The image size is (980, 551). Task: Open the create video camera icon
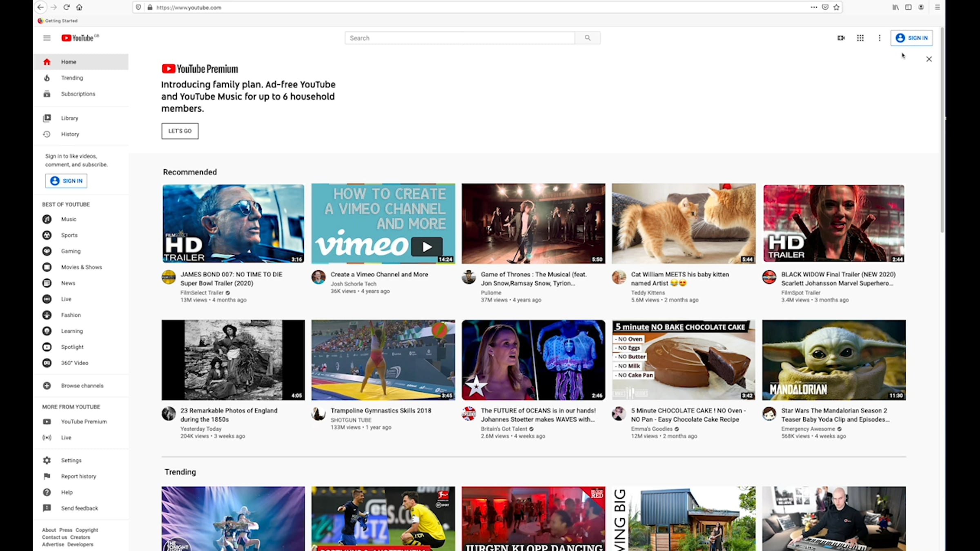(x=841, y=38)
